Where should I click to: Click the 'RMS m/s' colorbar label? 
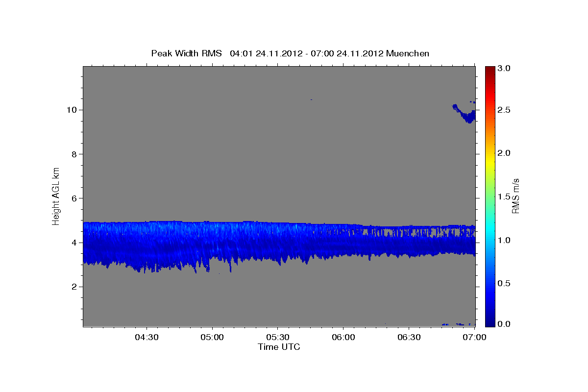tap(515, 196)
